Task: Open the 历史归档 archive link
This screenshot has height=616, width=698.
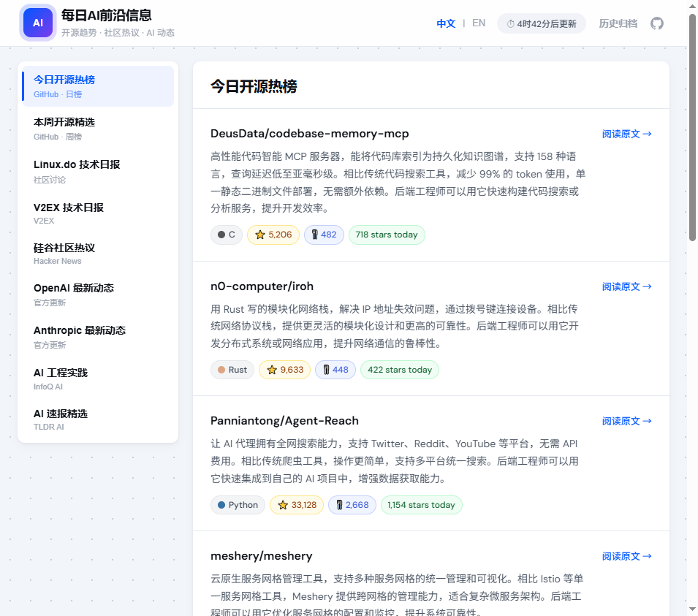Action: [618, 23]
